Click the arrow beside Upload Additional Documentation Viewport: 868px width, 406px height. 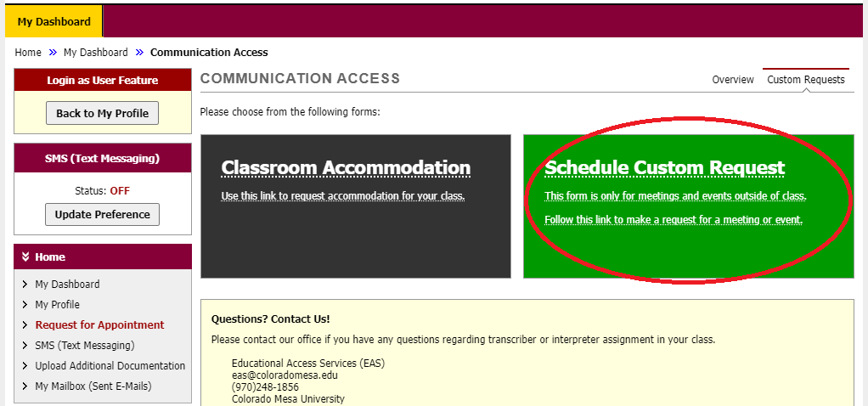tap(25, 366)
